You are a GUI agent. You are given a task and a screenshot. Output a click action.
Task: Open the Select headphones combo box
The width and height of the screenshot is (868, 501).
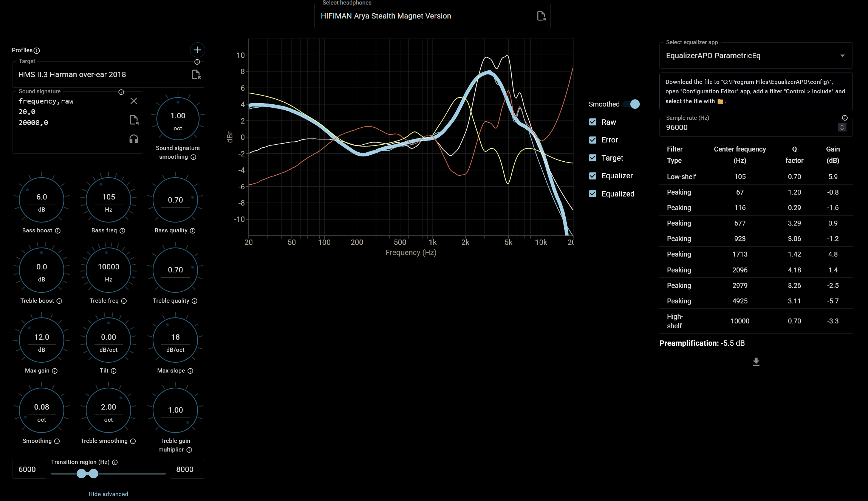click(x=423, y=16)
